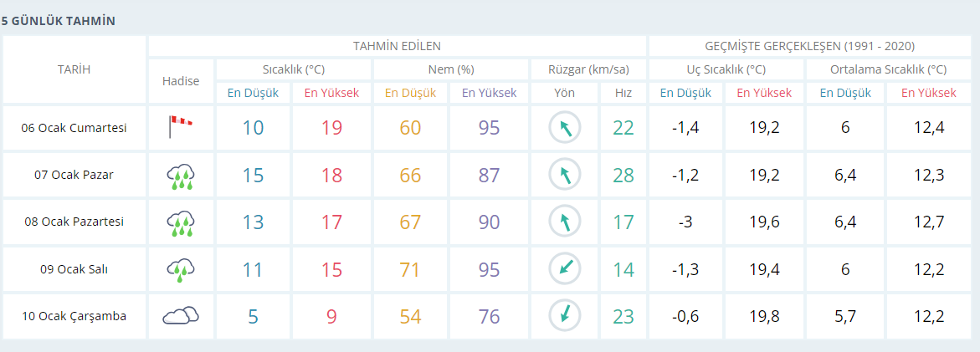Screen dimensions: 980x352
Task: Click the Rüzgar (km/sa) header
Action: (588, 69)
